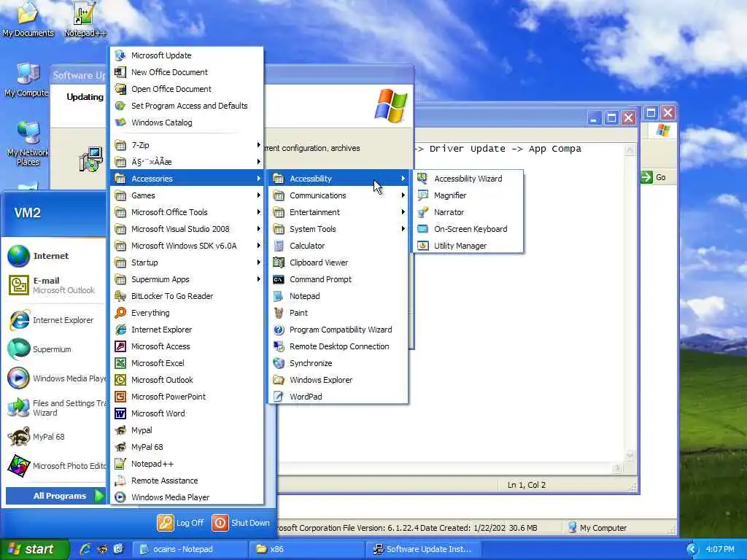747x560 pixels.
Task: Click Set Program Access and Defaults icon
Action: tap(120, 106)
